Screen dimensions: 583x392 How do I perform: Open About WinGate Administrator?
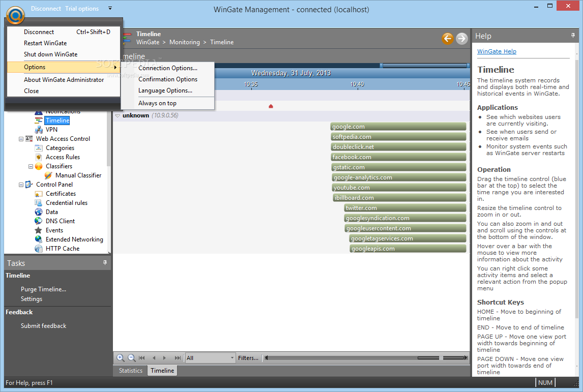coord(64,79)
